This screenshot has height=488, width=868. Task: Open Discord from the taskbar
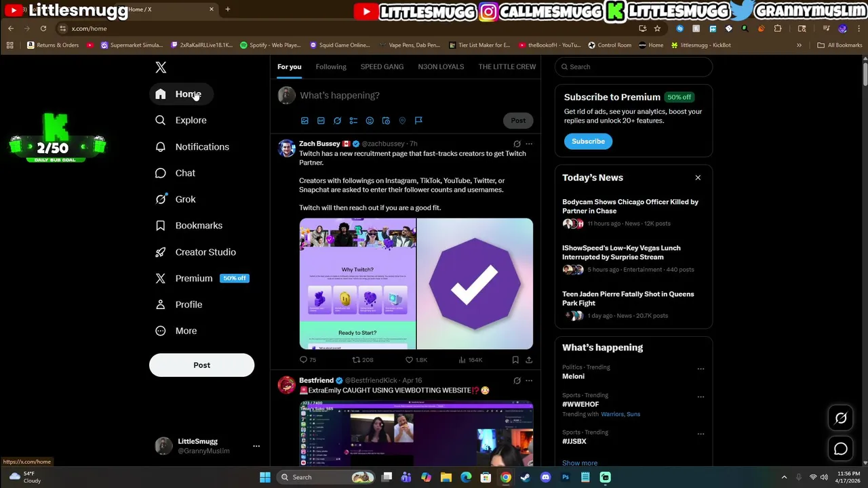(545, 477)
